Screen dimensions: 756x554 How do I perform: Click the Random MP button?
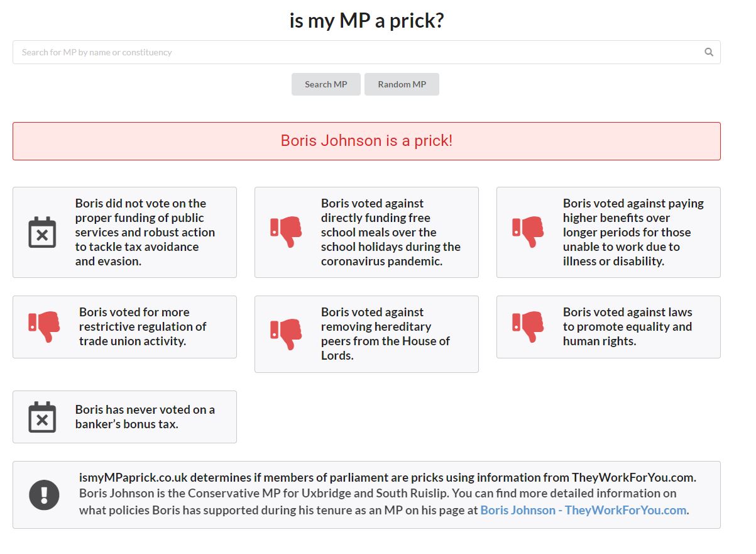[402, 84]
